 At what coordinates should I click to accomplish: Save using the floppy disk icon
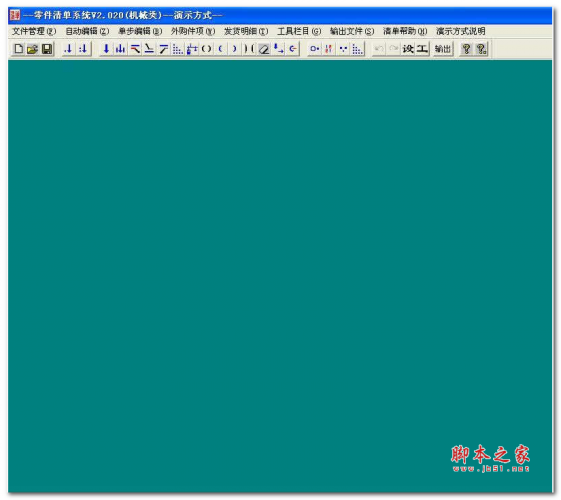[x=47, y=49]
